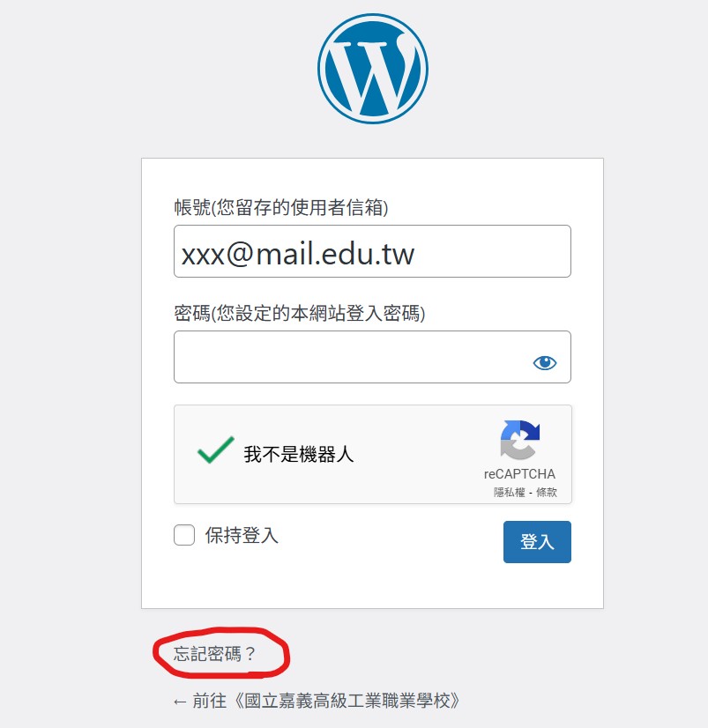Click the 帳號(您留存的使用者信箱) label
Viewport: 708px width, 728px height.
click(281, 207)
